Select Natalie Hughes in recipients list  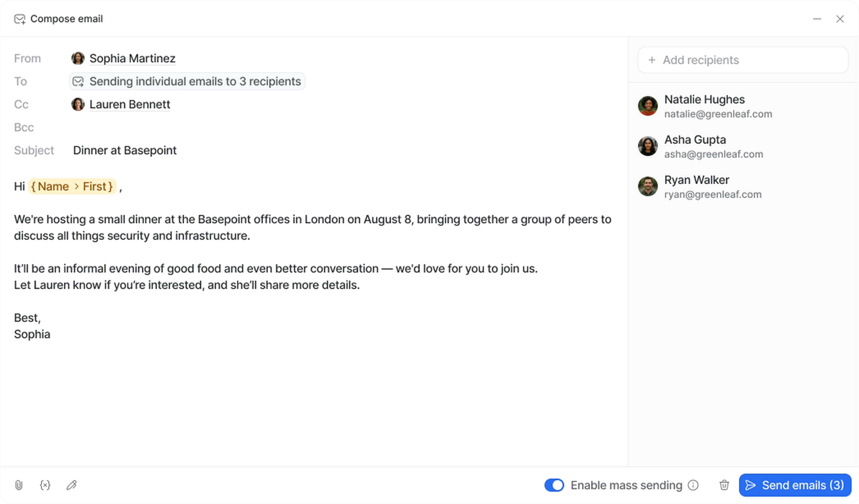point(704,100)
